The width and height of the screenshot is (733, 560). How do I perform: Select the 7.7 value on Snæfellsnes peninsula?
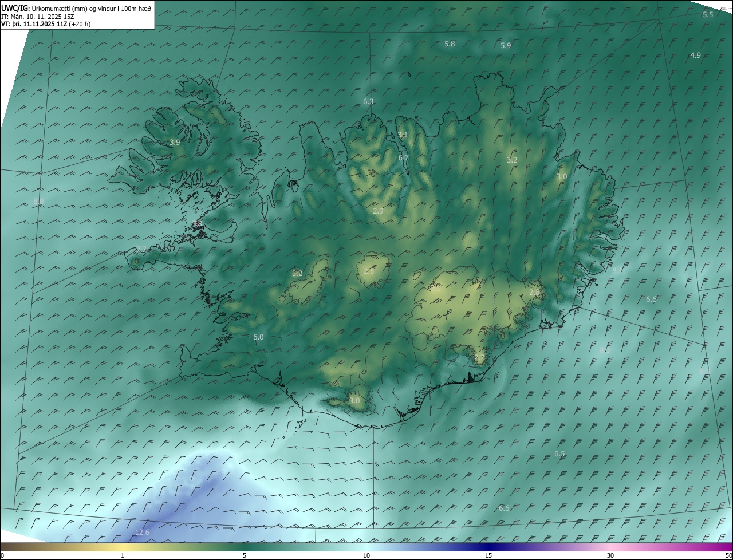tap(141, 249)
